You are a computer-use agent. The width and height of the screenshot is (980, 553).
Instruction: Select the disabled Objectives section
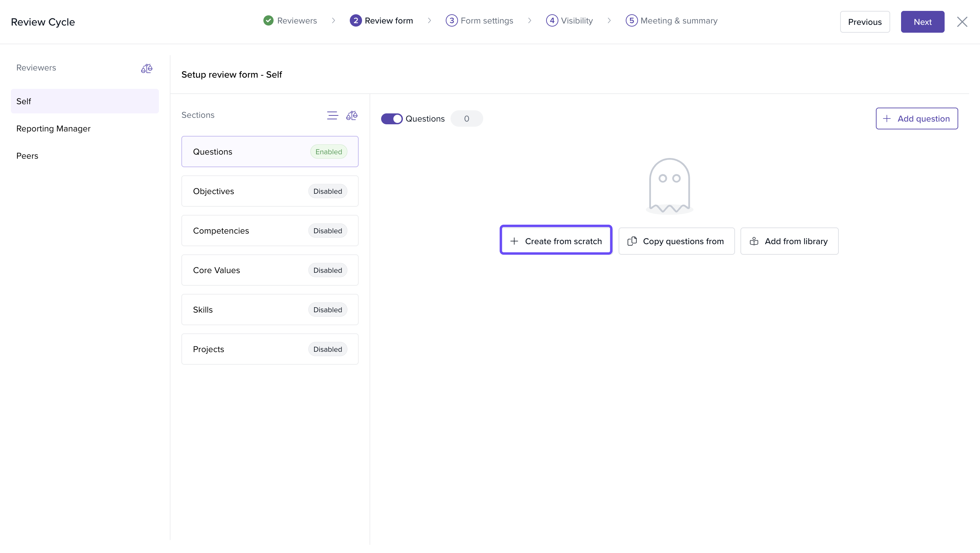(x=269, y=191)
